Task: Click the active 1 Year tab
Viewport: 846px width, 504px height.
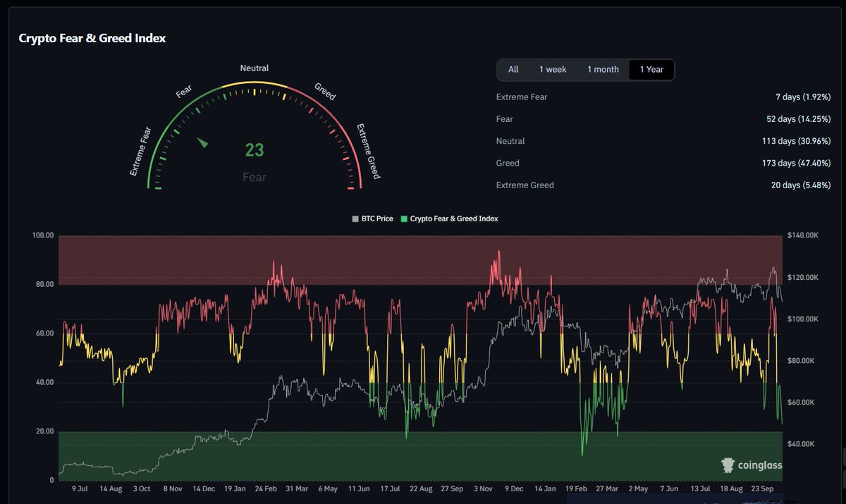Action: pyautogui.click(x=651, y=69)
